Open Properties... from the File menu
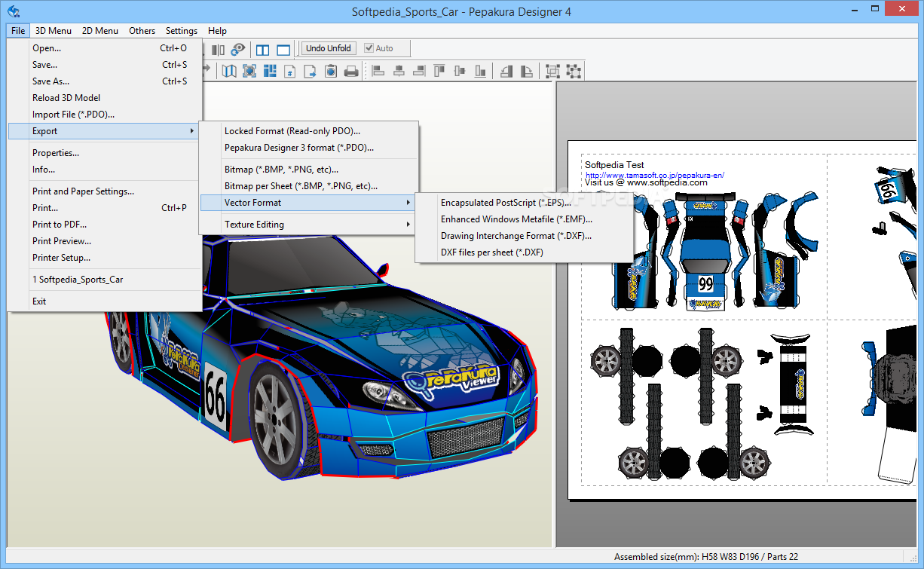Image resolution: width=924 pixels, height=569 pixels. point(105,153)
